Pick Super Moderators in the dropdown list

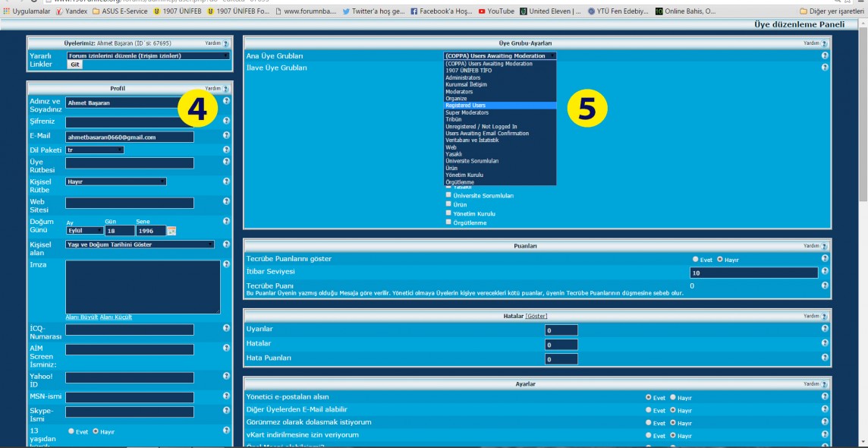(467, 112)
